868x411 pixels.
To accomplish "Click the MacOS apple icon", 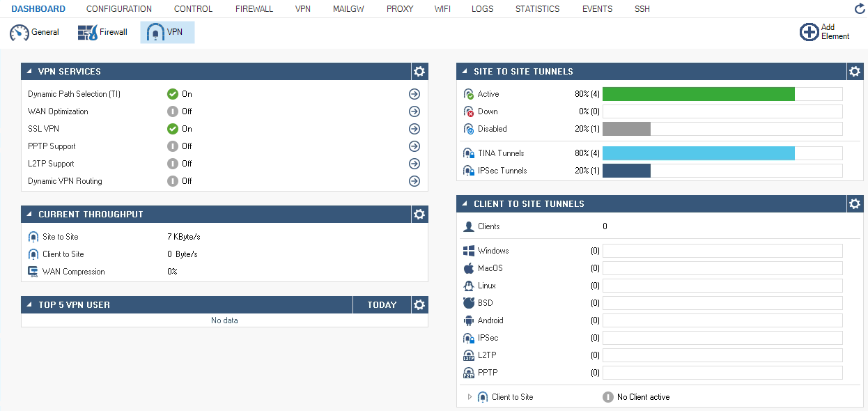I will click(x=469, y=268).
